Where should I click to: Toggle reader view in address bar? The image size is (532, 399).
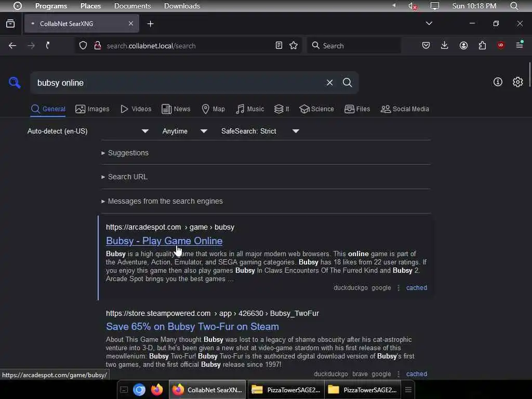pos(279,46)
